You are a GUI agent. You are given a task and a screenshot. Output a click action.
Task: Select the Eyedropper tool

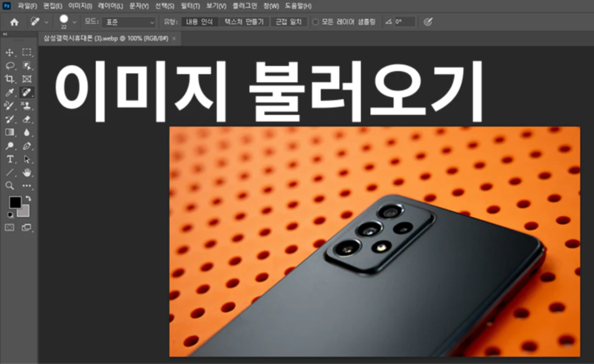click(x=9, y=92)
